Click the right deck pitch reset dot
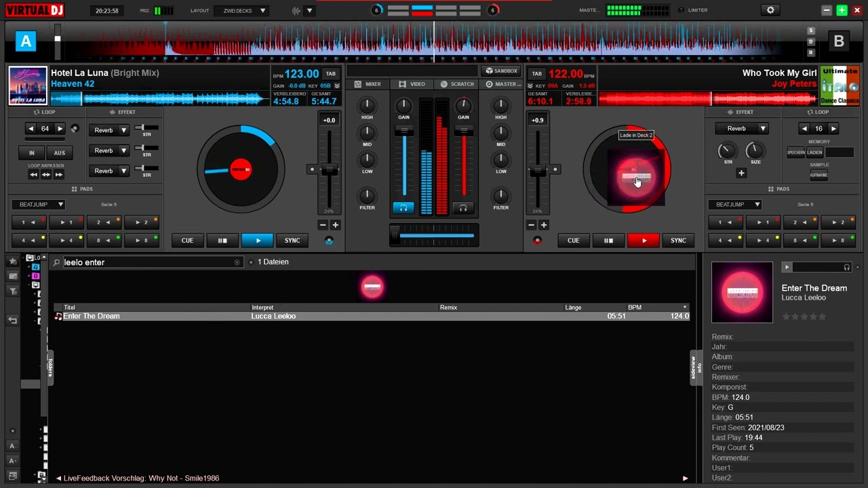868x488 pixels. point(555,169)
